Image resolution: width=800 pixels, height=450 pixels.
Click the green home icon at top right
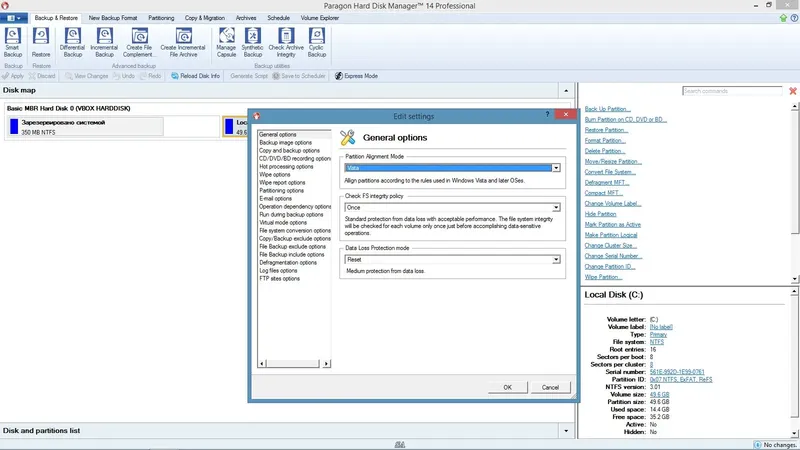(783, 18)
